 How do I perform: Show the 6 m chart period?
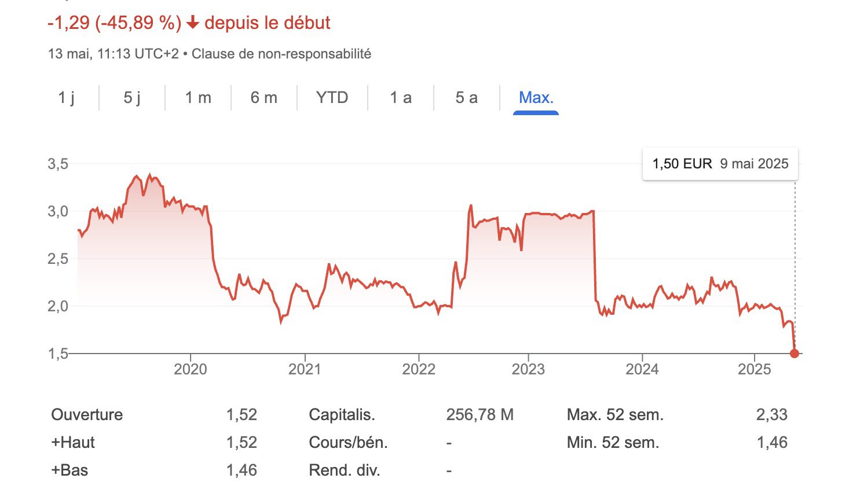264,97
